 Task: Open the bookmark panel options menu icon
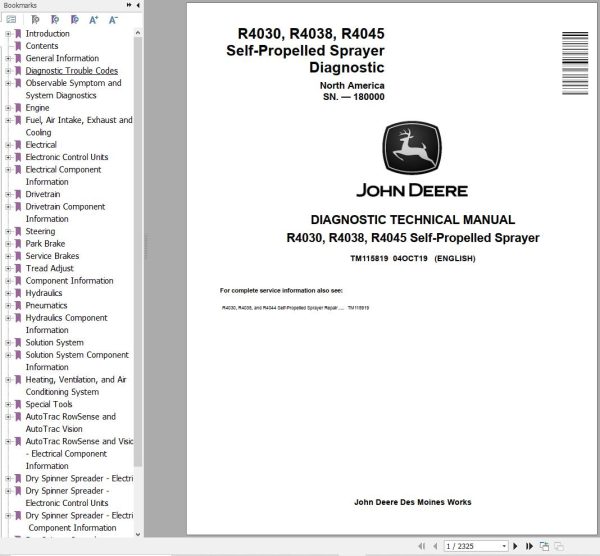[x=11, y=20]
